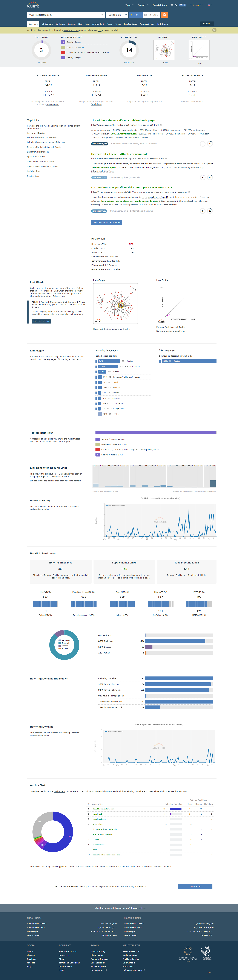Viewport: 238px width, 980px height.
Task: Open Referring Domains Link Profile link
Action: pos(172,331)
